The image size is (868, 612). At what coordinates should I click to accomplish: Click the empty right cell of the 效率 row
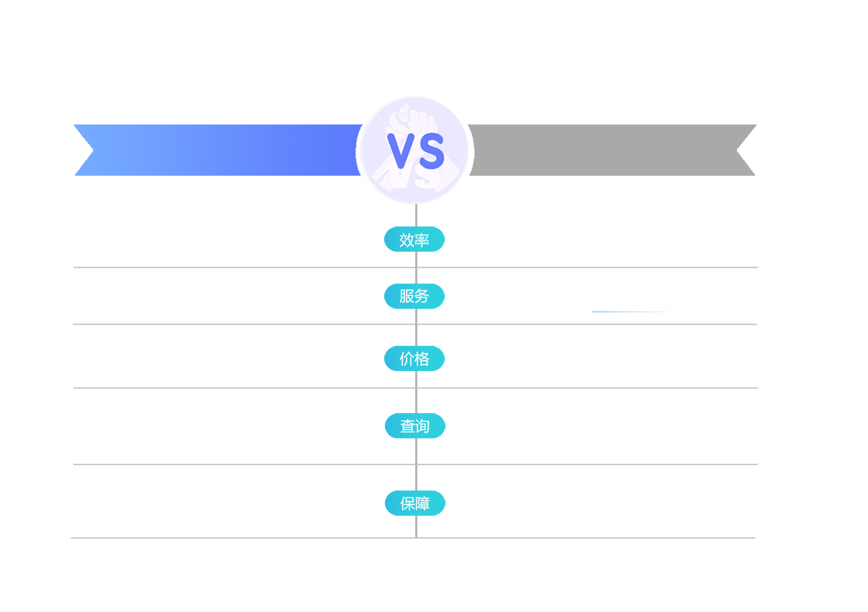[x=587, y=237]
